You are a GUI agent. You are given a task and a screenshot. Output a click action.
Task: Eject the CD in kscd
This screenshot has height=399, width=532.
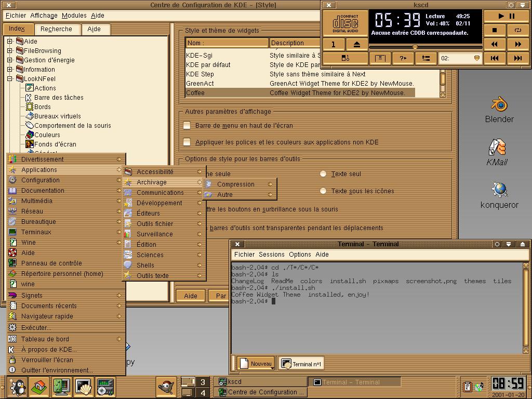pyautogui.click(x=356, y=44)
